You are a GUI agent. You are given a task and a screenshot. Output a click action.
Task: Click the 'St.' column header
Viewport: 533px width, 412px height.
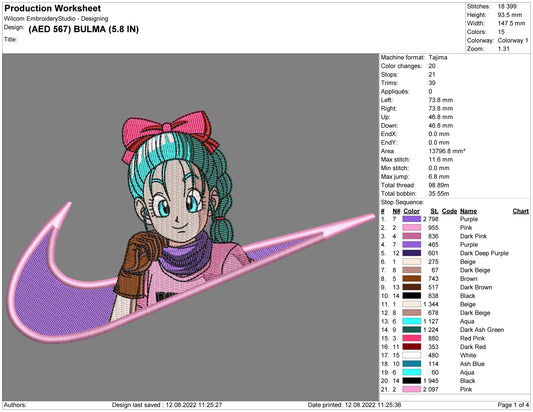[434, 211]
